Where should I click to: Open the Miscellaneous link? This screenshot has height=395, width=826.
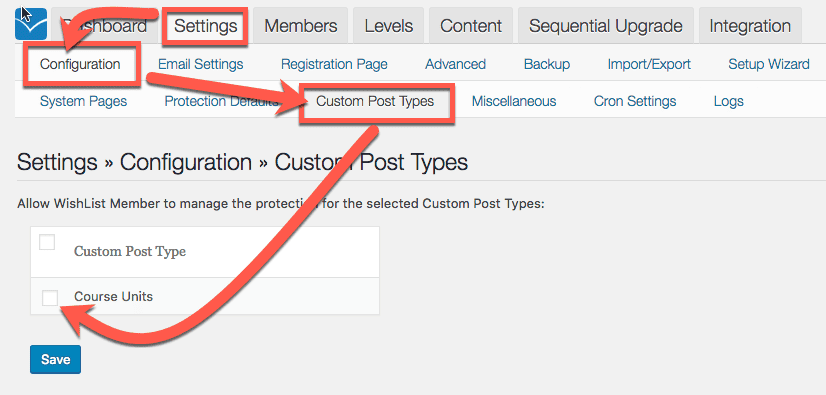click(x=514, y=101)
